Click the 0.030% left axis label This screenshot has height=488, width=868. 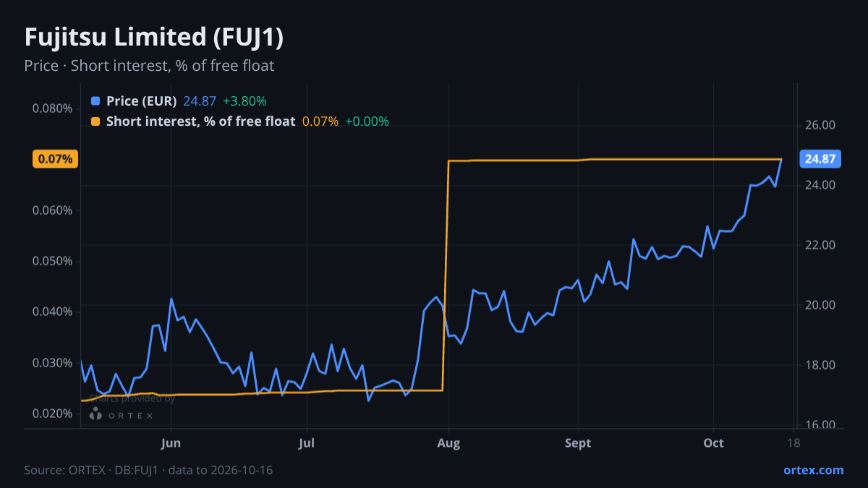click(52, 362)
